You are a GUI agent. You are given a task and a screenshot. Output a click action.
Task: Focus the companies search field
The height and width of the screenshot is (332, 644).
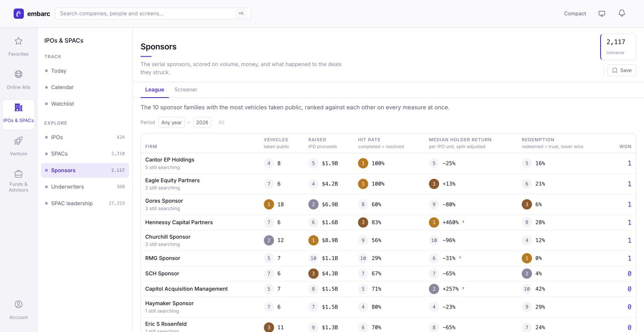[x=153, y=14]
